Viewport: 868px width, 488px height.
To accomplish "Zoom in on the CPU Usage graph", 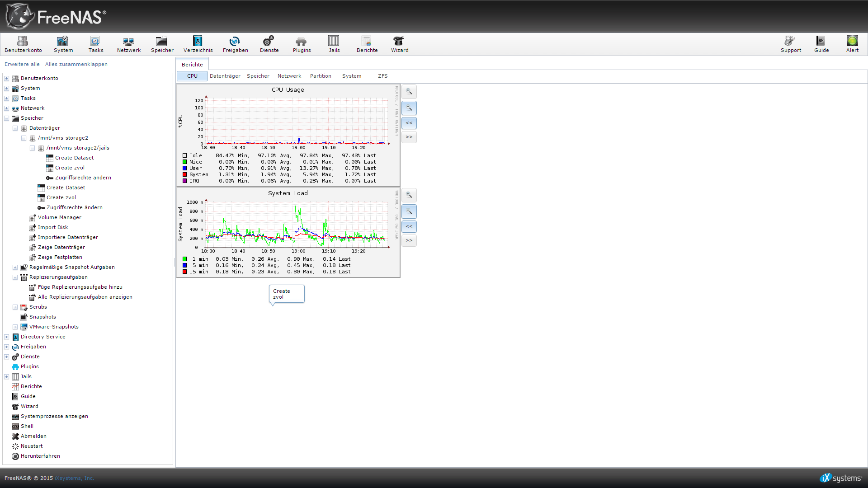I will pos(409,92).
